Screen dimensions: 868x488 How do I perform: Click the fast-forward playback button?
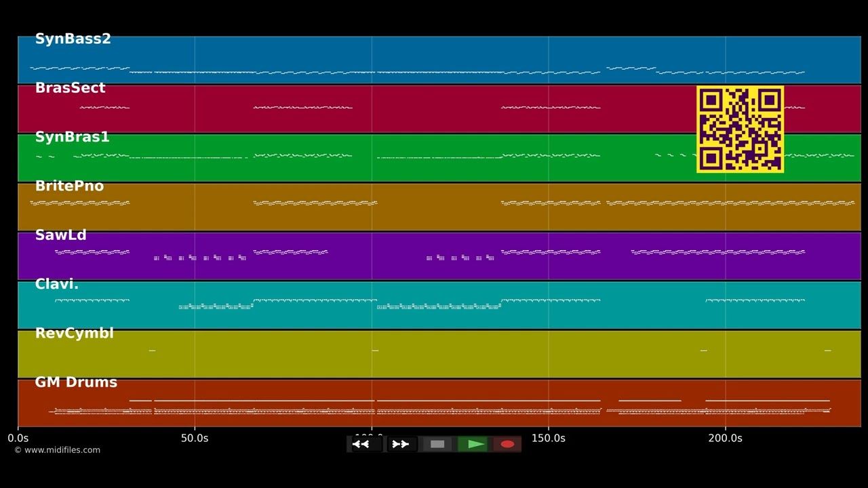point(401,444)
